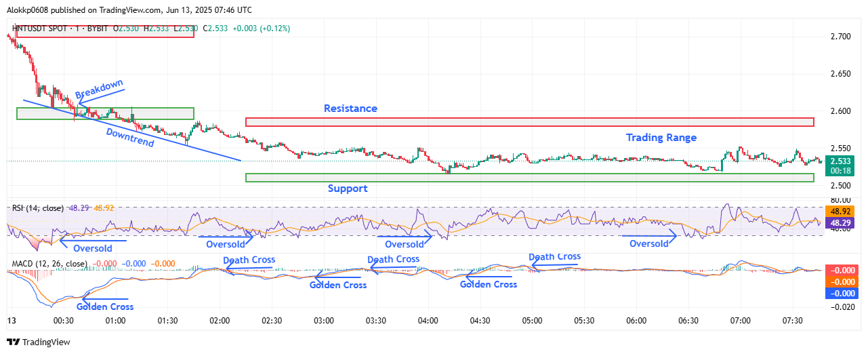The width and height of the screenshot is (868, 354).
Task: Click the RSI (14, close) indicator legend
Action: click(37, 208)
